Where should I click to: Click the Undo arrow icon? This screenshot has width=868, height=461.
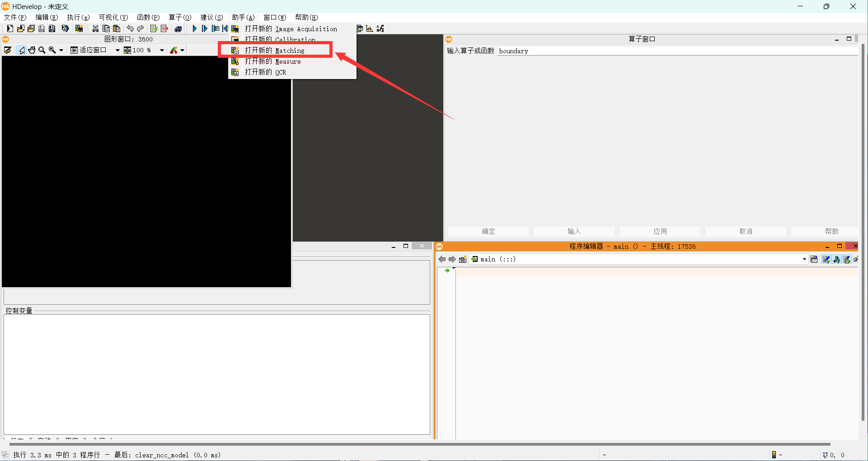click(130, 28)
